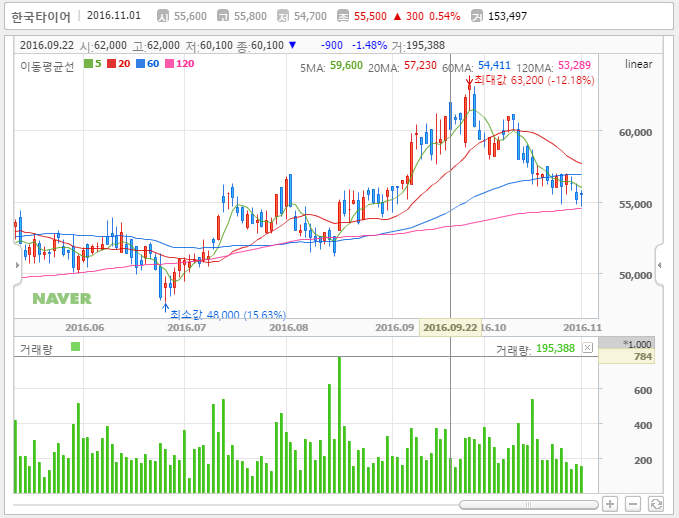Click the 2016.07 date axis label
The height and width of the screenshot is (518, 679).
pyautogui.click(x=187, y=327)
